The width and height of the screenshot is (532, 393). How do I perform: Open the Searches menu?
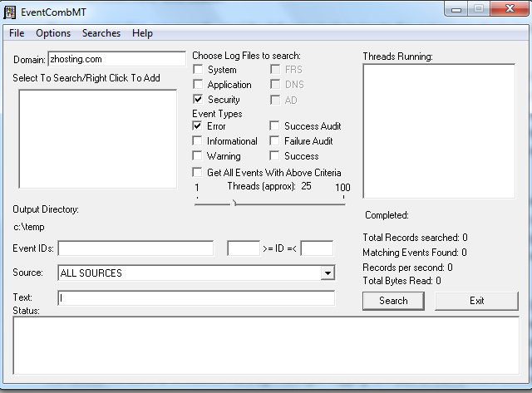click(101, 33)
